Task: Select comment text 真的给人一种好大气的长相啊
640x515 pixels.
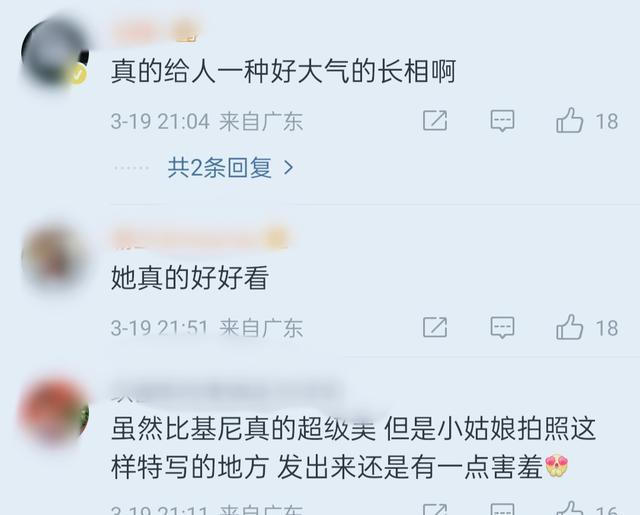Action: point(283,71)
